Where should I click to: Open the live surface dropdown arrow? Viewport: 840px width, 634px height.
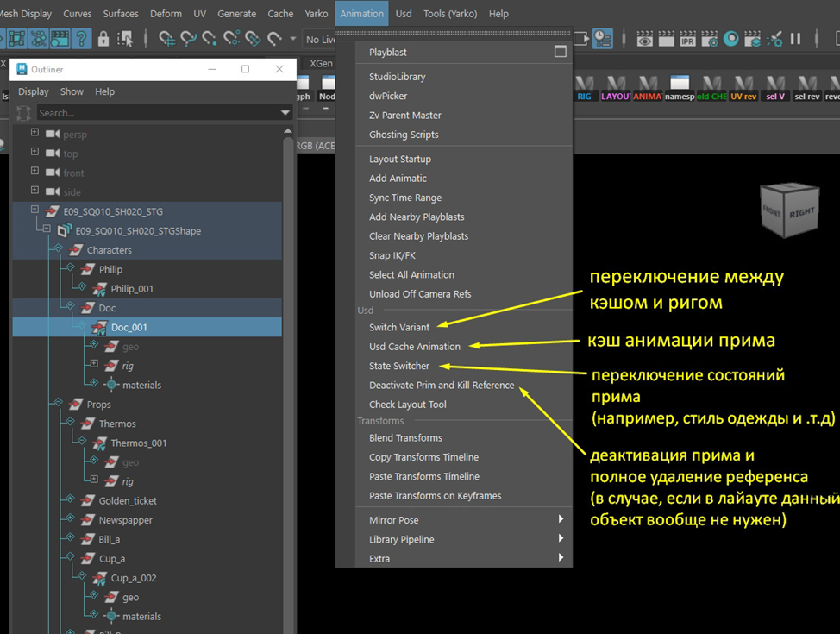pyautogui.click(x=293, y=39)
